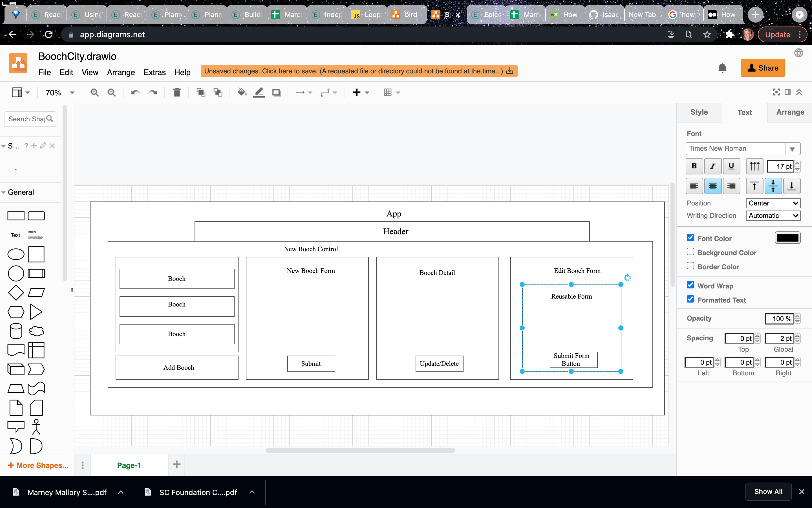Toggle the Font Color checkbox

[x=690, y=238]
